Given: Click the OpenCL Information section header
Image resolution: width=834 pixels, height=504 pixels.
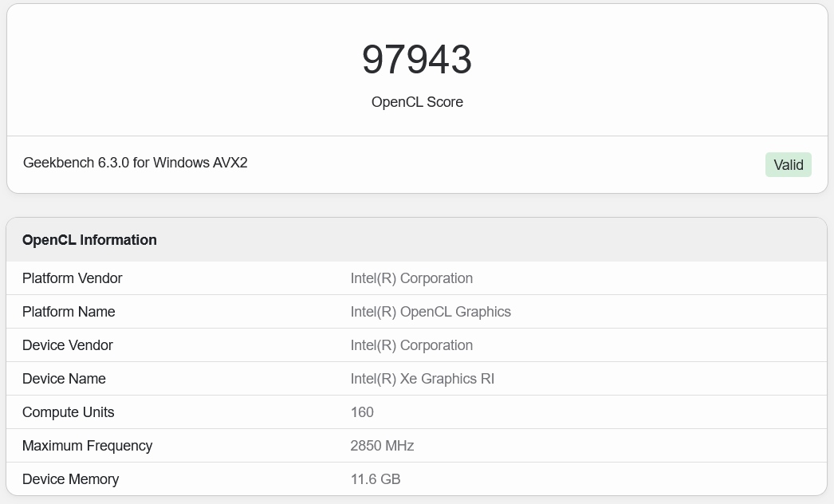Looking at the screenshot, I should 89,239.
